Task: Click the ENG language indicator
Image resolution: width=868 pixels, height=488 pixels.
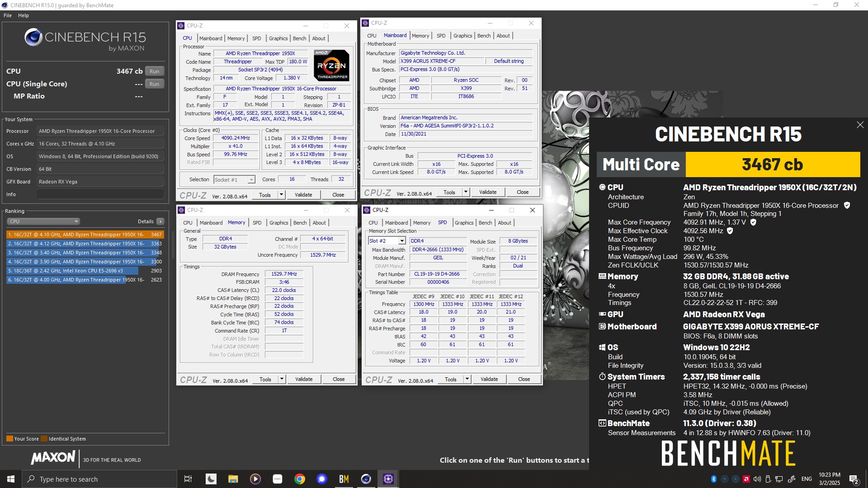Action: point(807,479)
